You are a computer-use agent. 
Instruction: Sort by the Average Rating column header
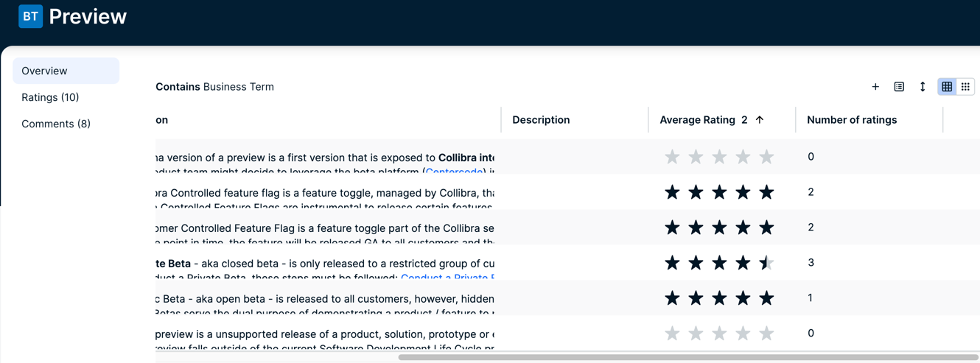(x=697, y=120)
